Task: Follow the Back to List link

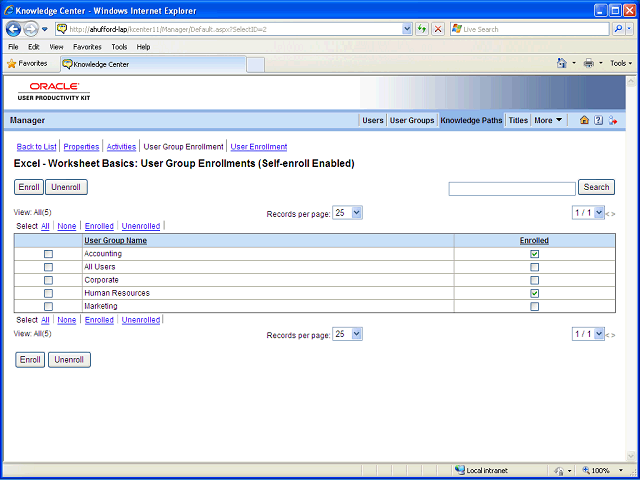Action: (36, 147)
